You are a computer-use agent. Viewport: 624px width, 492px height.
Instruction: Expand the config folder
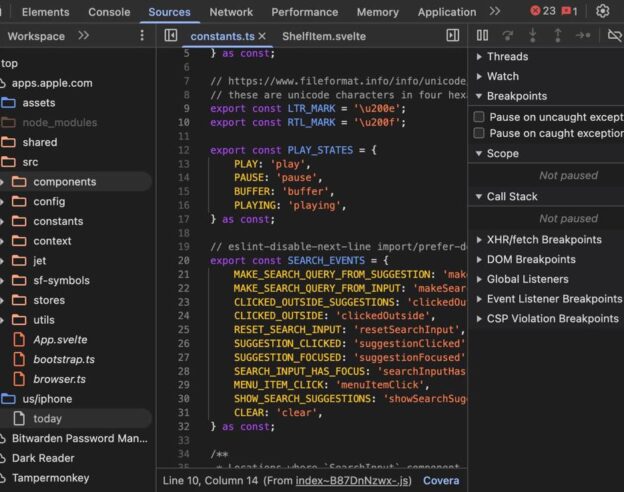coord(2,202)
